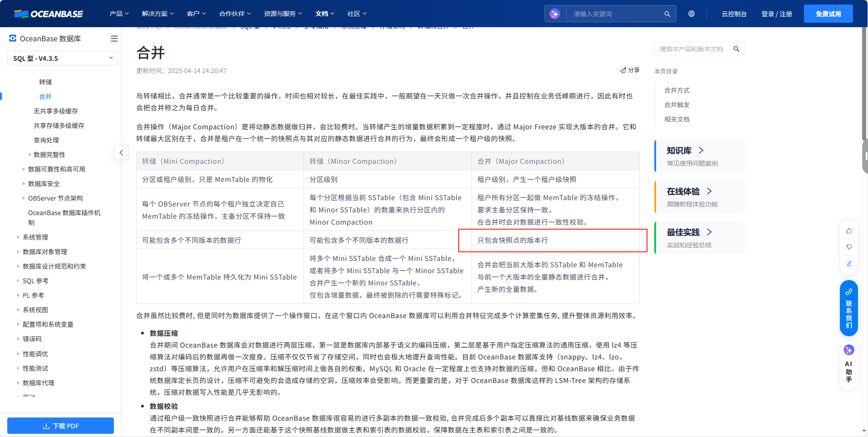Open 在线体验 card
868x437 pixels.
point(700,197)
